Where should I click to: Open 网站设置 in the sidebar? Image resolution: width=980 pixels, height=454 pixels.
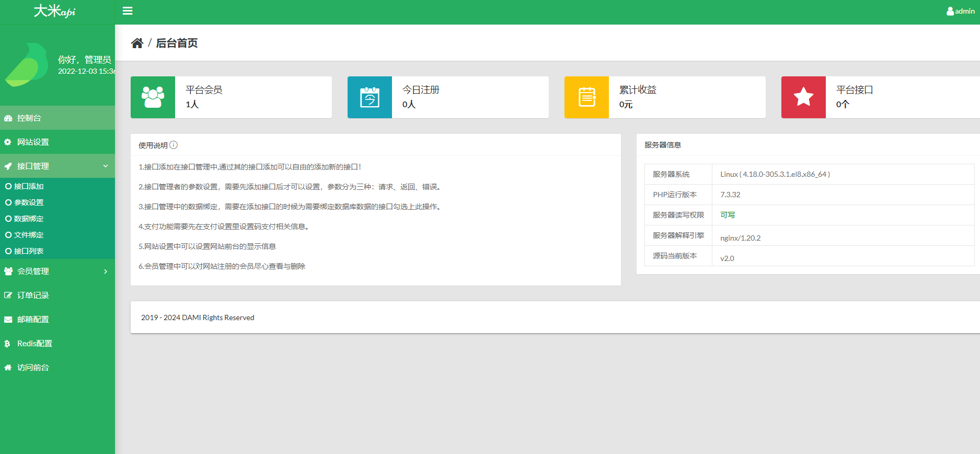pos(33,142)
